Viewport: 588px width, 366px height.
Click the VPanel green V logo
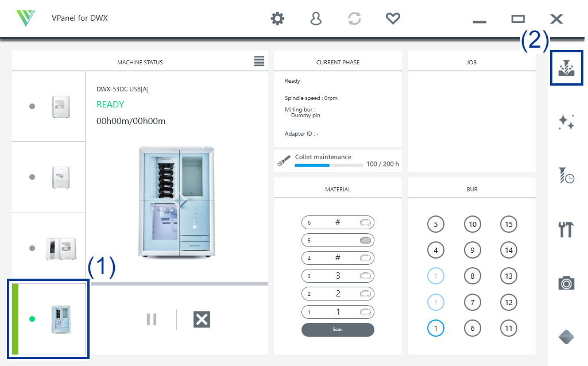25,18
